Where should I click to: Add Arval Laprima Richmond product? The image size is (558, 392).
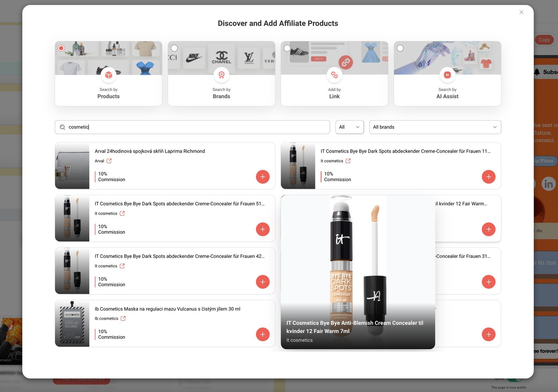point(263,177)
